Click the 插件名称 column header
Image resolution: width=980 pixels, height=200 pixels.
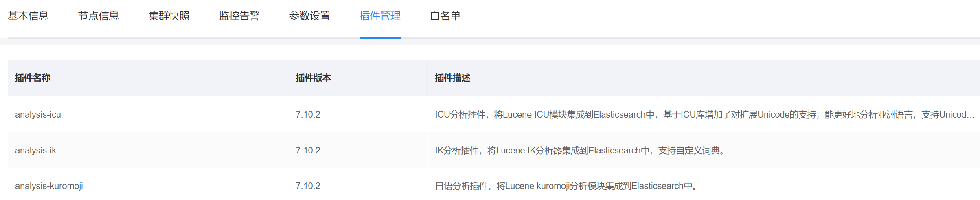[x=33, y=78]
